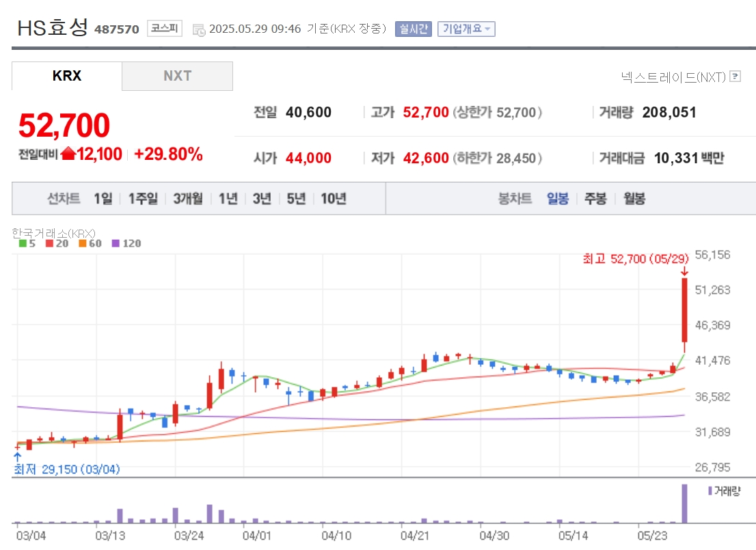Viewport: 756px width, 550px height.
Task: Click the tallest volume bar at chart right
Action: coord(684,504)
